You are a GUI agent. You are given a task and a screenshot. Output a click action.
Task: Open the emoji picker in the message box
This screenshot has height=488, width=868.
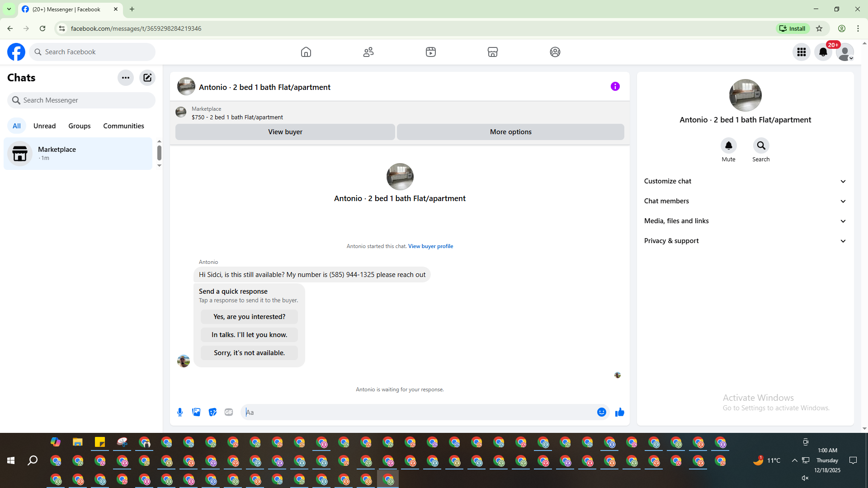(601, 412)
